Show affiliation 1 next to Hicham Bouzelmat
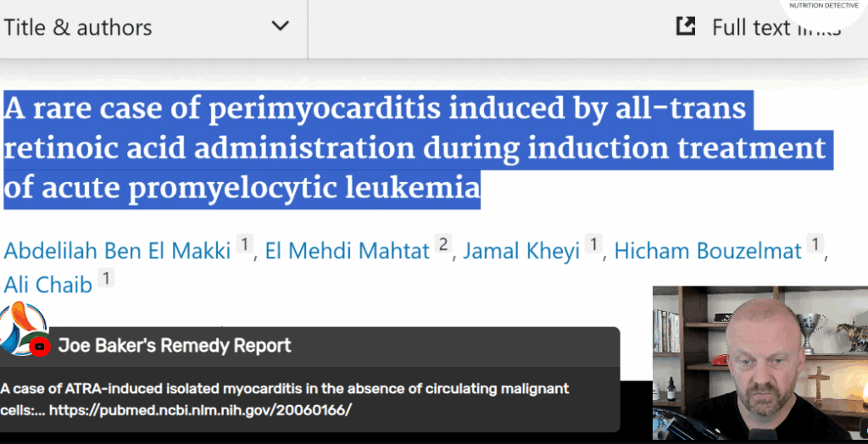 815,243
